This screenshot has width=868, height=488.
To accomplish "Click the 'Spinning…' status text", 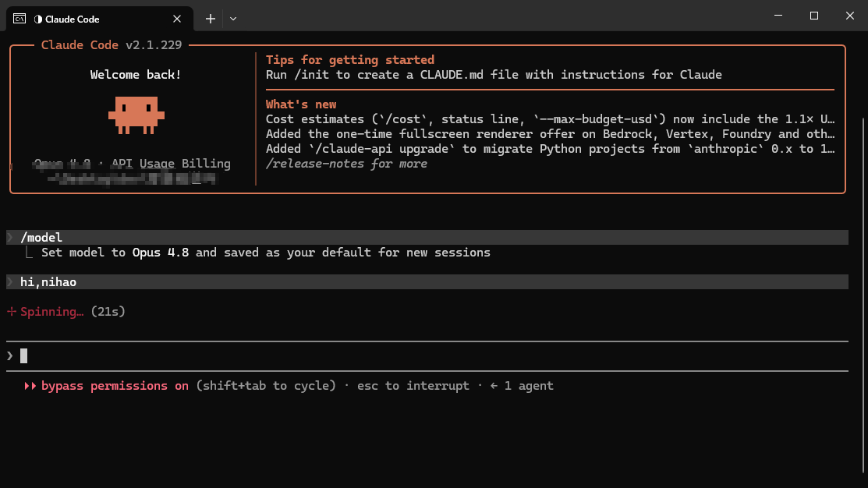I will click(52, 312).
